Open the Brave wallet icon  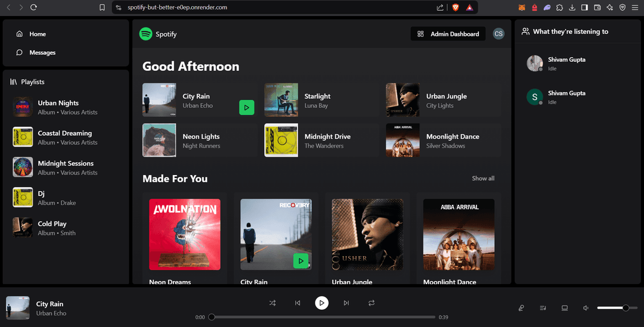(597, 7)
